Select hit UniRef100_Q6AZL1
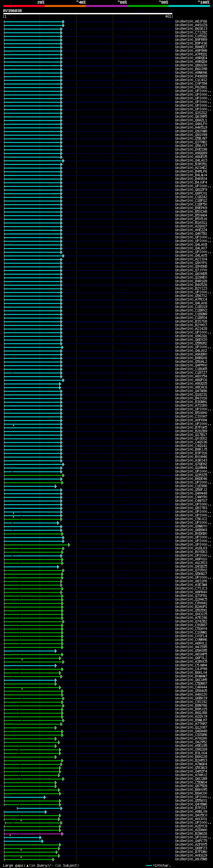Viewport: 213px width, 868px height. tap(191, 120)
